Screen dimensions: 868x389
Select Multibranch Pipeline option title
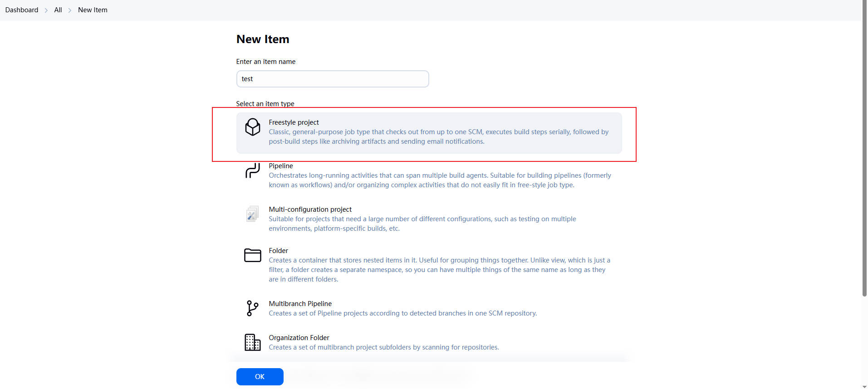pyautogui.click(x=300, y=304)
